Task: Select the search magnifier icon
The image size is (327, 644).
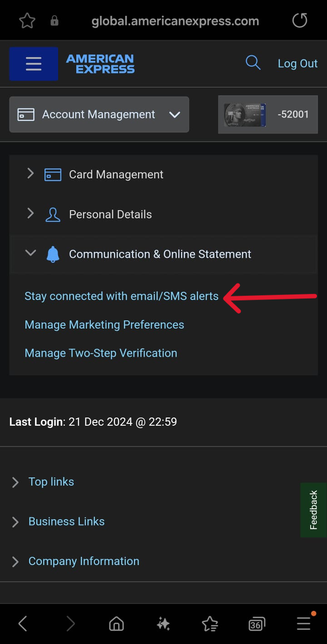Action: pos(253,63)
